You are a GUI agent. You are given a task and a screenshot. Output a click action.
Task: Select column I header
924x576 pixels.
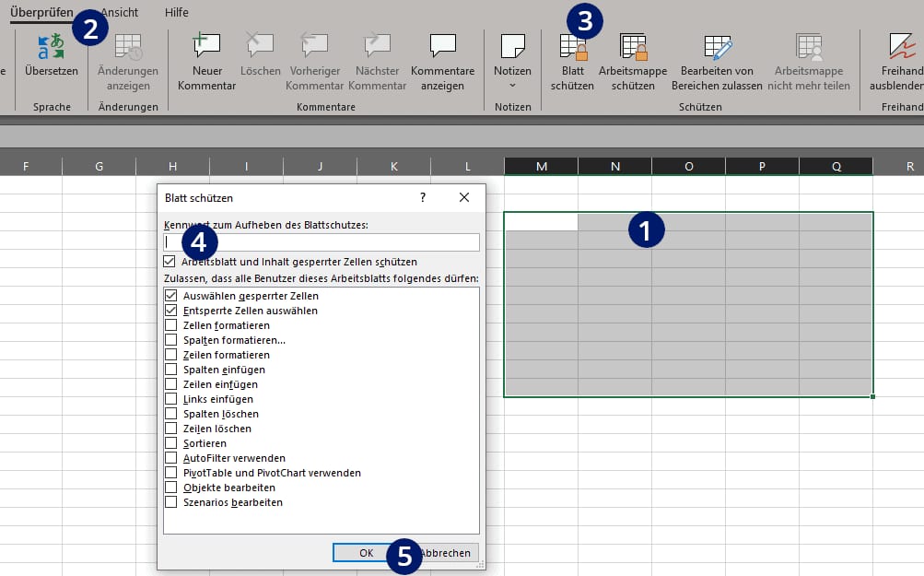click(x=246, y=166)
